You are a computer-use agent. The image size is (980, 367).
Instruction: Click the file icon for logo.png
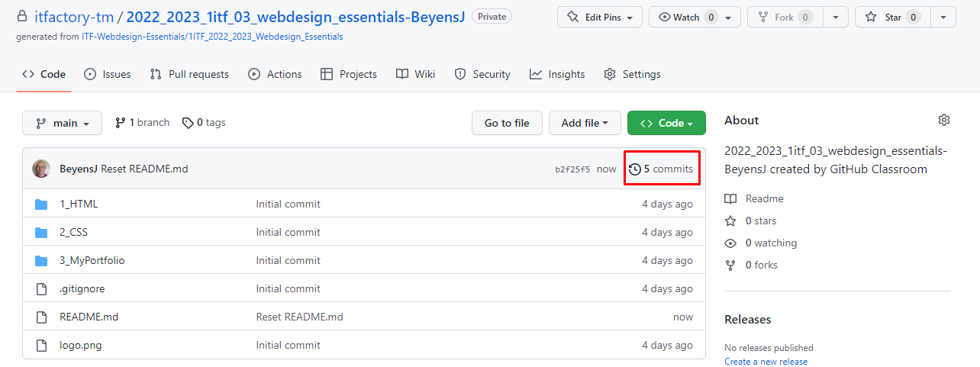tap(41, 345)
